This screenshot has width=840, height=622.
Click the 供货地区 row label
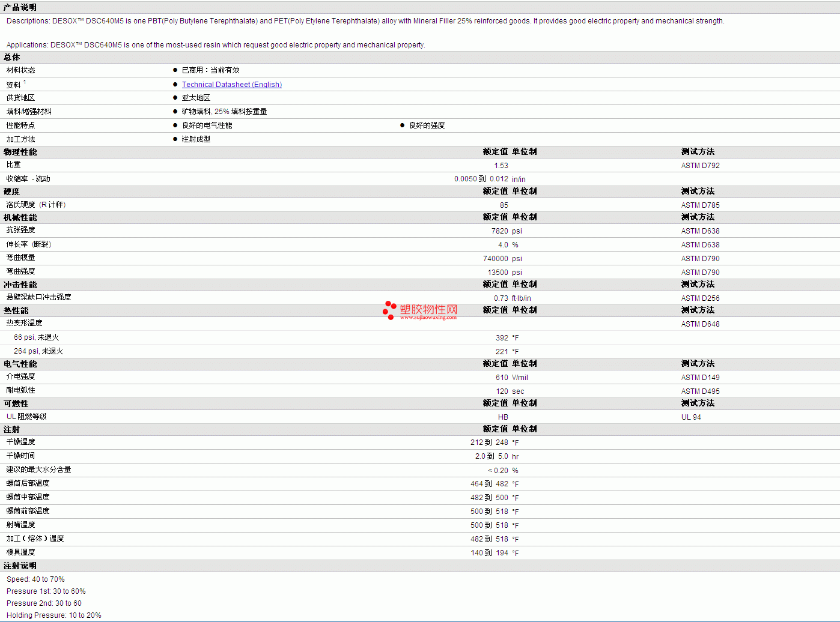click(21, 98)
